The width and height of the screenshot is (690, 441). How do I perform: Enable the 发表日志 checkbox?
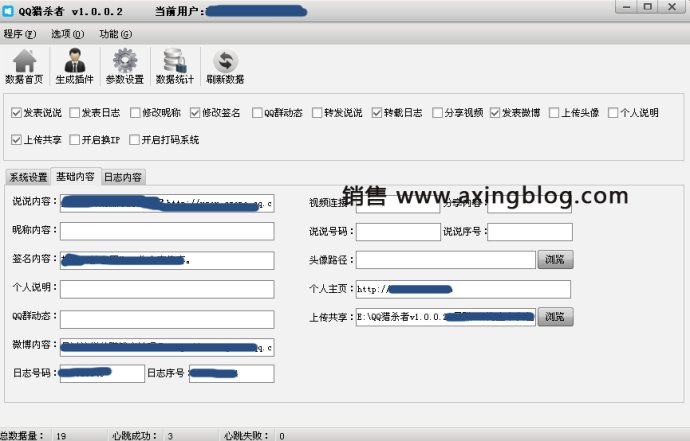(75, 113)
